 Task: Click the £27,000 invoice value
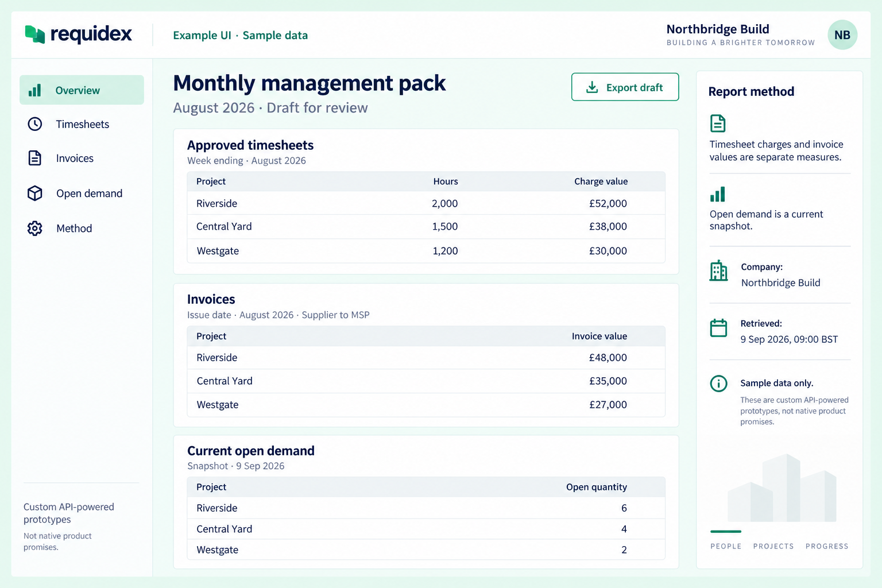(608, 405)
